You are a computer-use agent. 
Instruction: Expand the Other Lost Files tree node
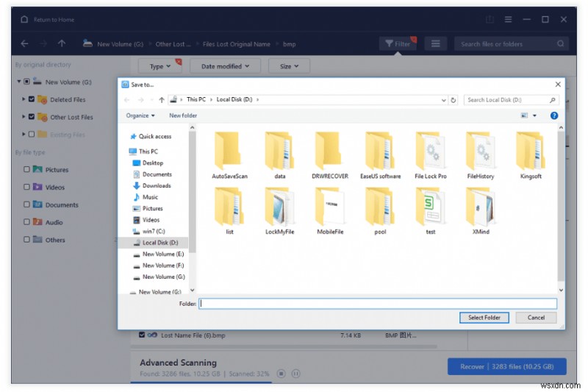point(24,117)
